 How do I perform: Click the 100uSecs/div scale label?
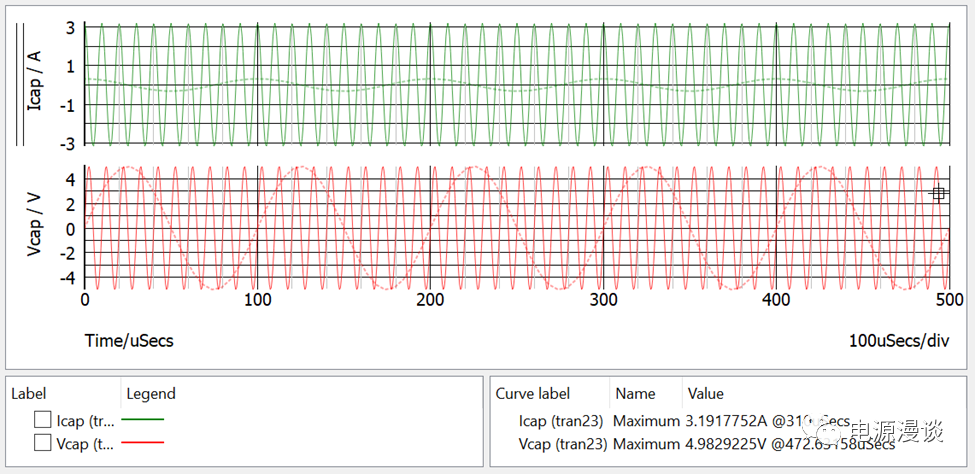pyautogui.click(x=897, y=341)
